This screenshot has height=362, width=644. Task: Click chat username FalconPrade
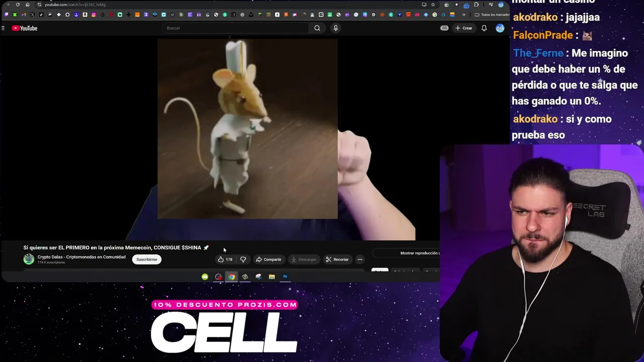(x=543, y=35)
